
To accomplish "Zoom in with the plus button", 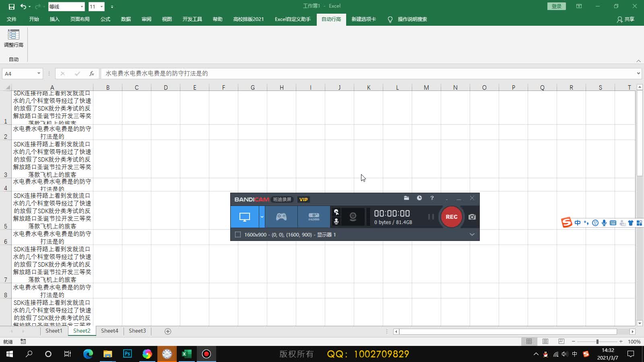I will (x=621, y=341).
